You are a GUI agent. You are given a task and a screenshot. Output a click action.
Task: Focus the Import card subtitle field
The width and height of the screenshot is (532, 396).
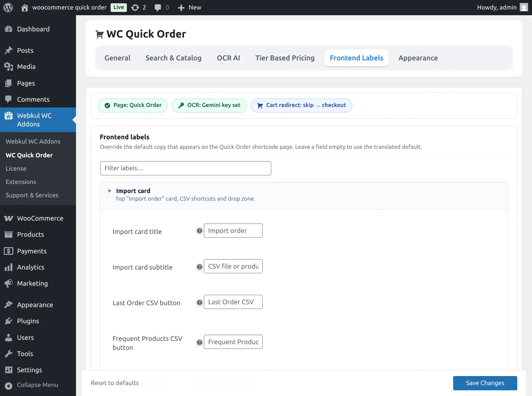point(233,266)
